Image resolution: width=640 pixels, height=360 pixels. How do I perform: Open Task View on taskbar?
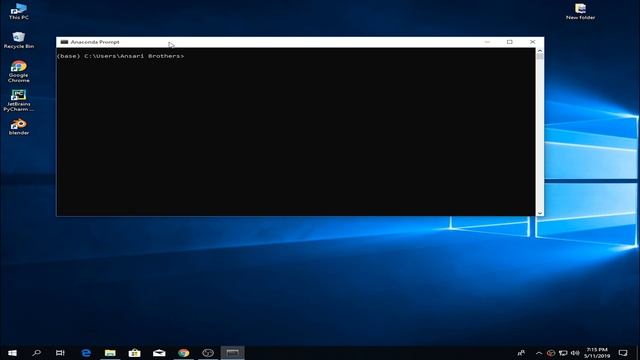point(60,353)
